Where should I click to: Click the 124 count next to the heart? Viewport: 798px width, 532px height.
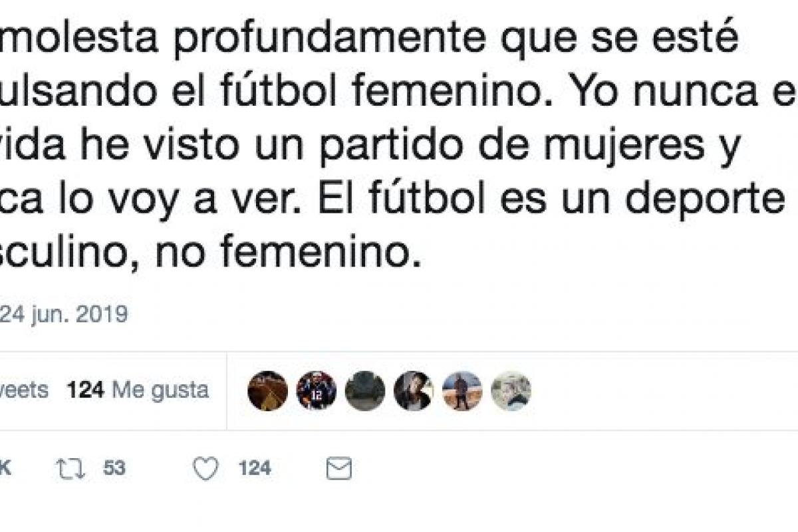pos(254,469)
